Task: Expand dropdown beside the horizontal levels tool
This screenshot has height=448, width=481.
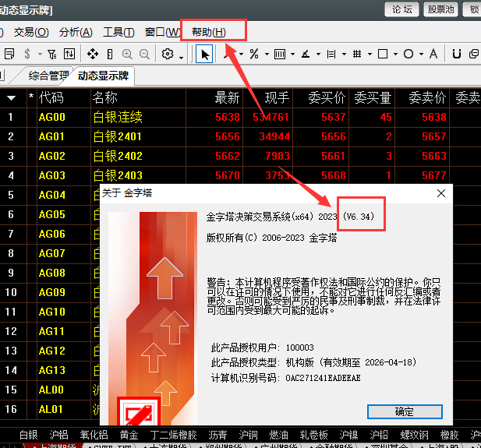Action: 345,55
